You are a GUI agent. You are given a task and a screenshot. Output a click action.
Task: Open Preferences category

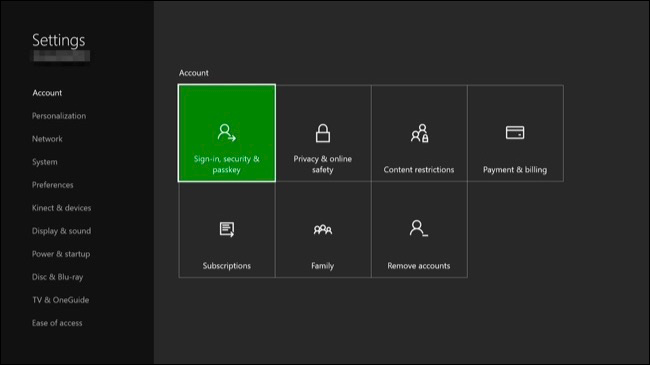click(53, 185)
